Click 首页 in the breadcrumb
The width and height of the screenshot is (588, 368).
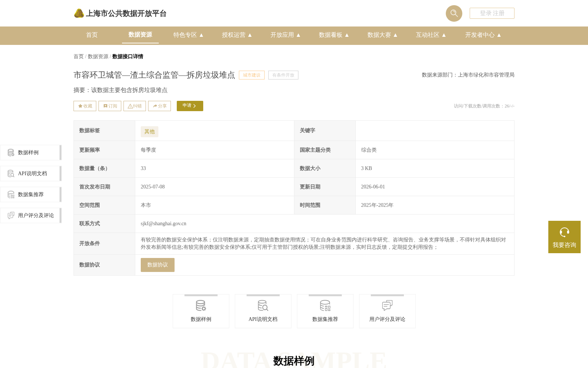coord(79,57)
